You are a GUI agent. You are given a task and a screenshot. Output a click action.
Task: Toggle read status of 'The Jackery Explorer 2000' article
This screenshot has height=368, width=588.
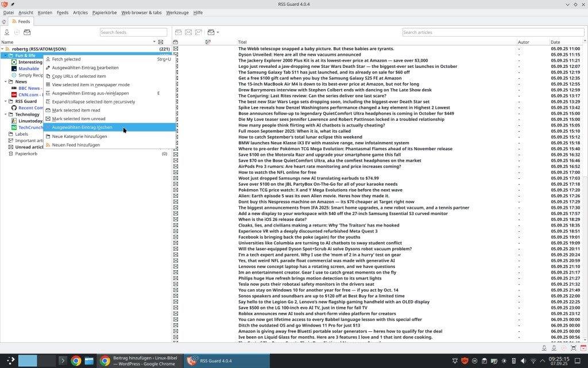click(x=176, y=60)
